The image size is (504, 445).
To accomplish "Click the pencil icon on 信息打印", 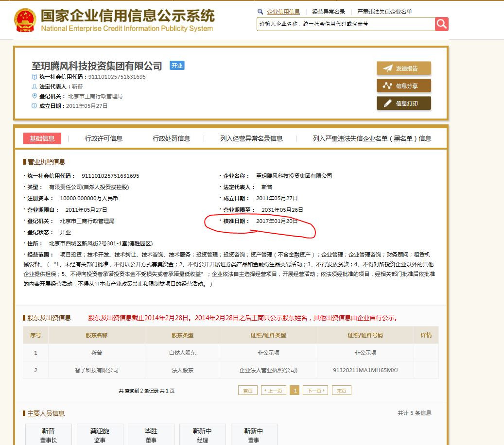I will [x=388, y=103].
